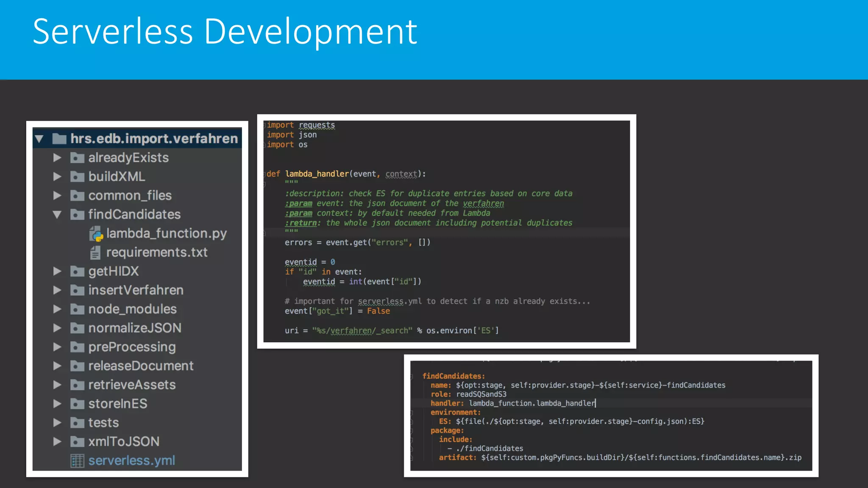The height and width of the screenshot is (488, 868).
Task: Open lambda_function.py in the project tree
Action: (x=167, y=233)
